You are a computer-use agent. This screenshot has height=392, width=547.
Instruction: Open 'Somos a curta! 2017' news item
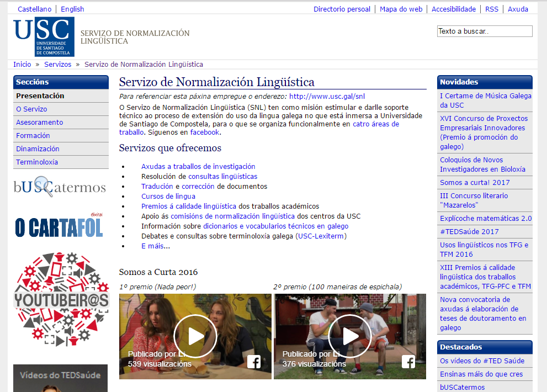click(475, 183)
